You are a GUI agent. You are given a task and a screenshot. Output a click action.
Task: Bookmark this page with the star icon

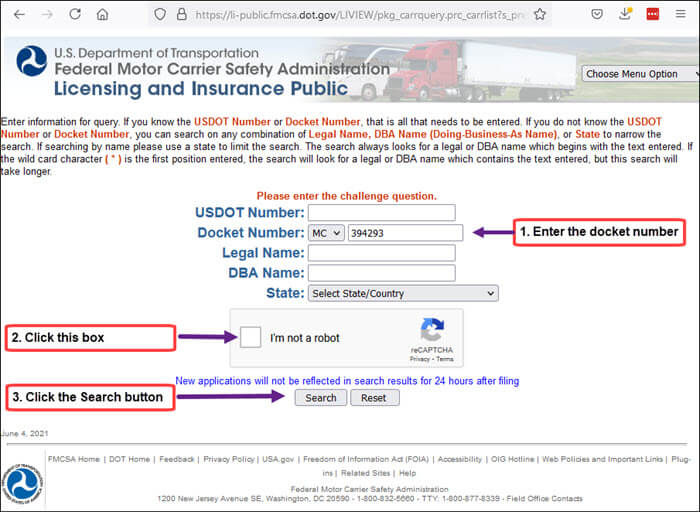pos(540,14)
